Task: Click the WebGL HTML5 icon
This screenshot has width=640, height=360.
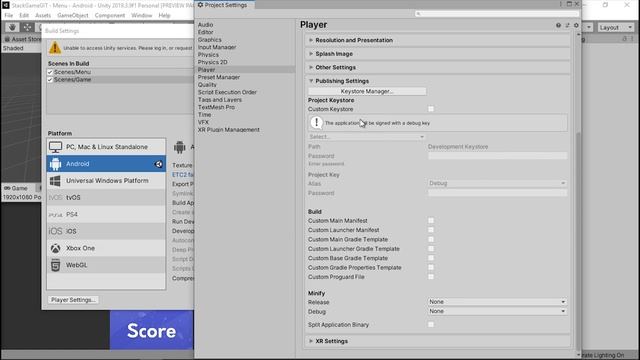Action: pyautogui.click(x=55, y=265)
